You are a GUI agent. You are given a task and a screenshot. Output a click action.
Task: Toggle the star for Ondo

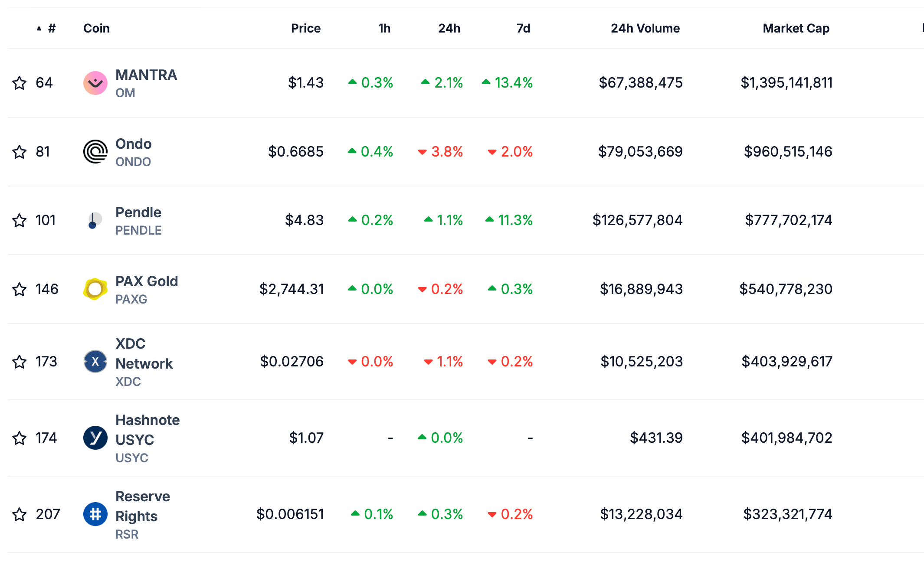click(20, 152)
